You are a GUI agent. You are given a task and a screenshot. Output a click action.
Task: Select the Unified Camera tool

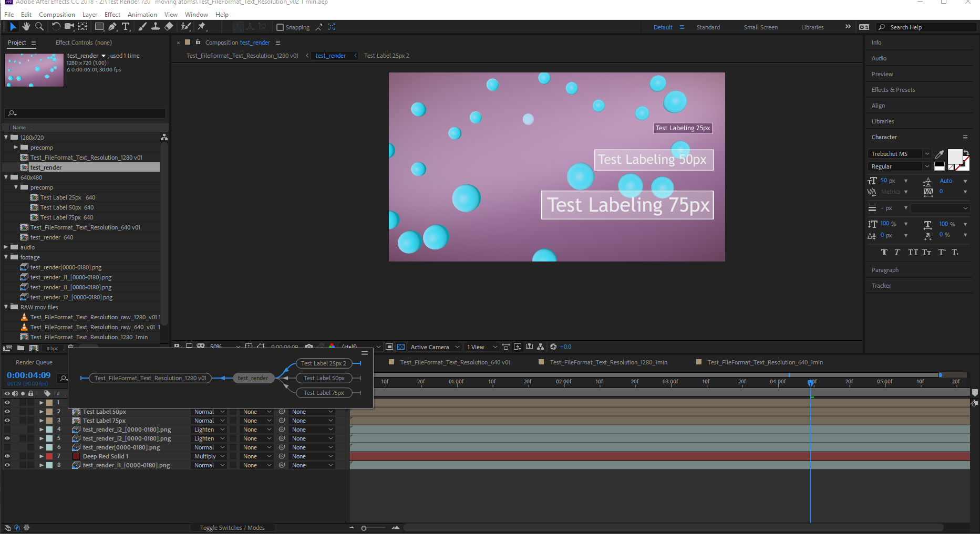pos(69,27)
